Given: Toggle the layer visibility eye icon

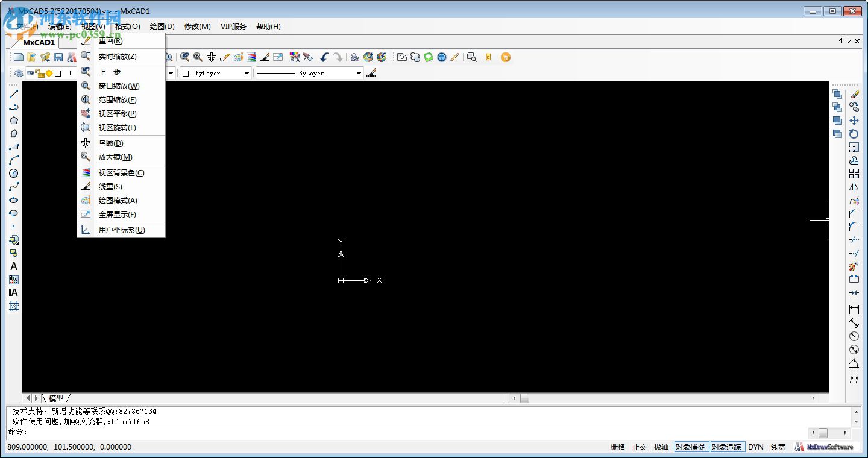Looking at the screenshot, I should (x=31, y=73).
